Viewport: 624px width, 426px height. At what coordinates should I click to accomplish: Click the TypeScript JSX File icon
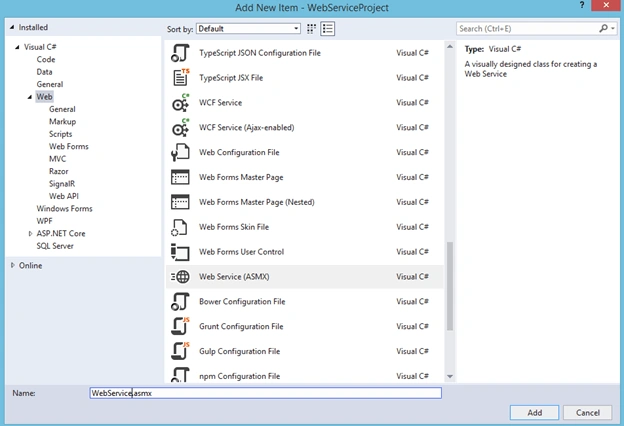point(181,78)
